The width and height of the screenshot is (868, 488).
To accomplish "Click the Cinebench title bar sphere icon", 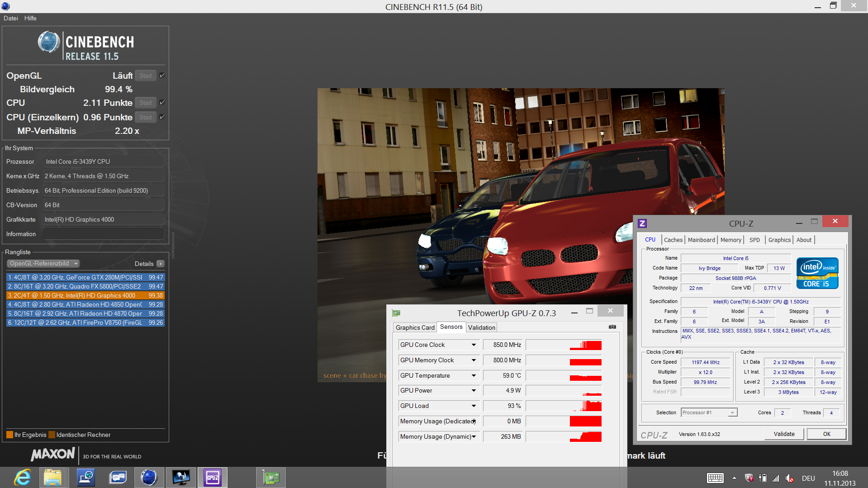I will click(x=5, y=6).
